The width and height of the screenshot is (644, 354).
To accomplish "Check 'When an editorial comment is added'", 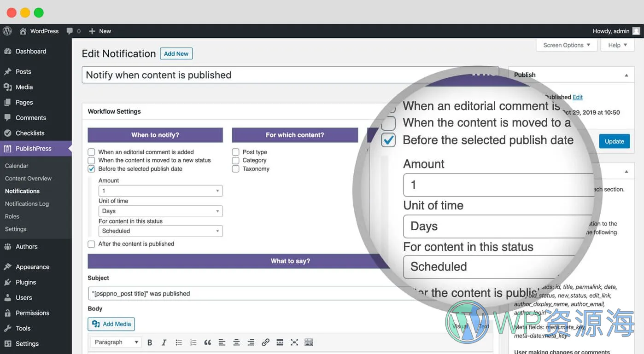I will tap(91, 152).
